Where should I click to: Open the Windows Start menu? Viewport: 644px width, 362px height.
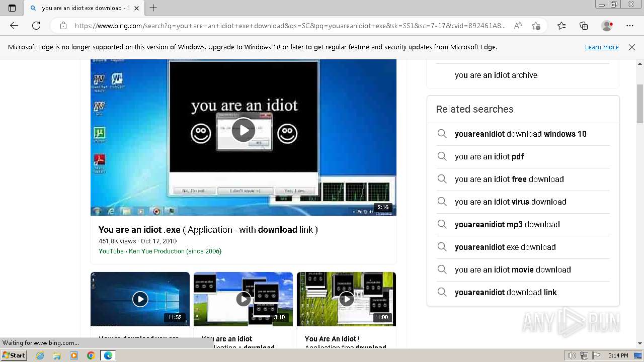(x=14, y=355)
